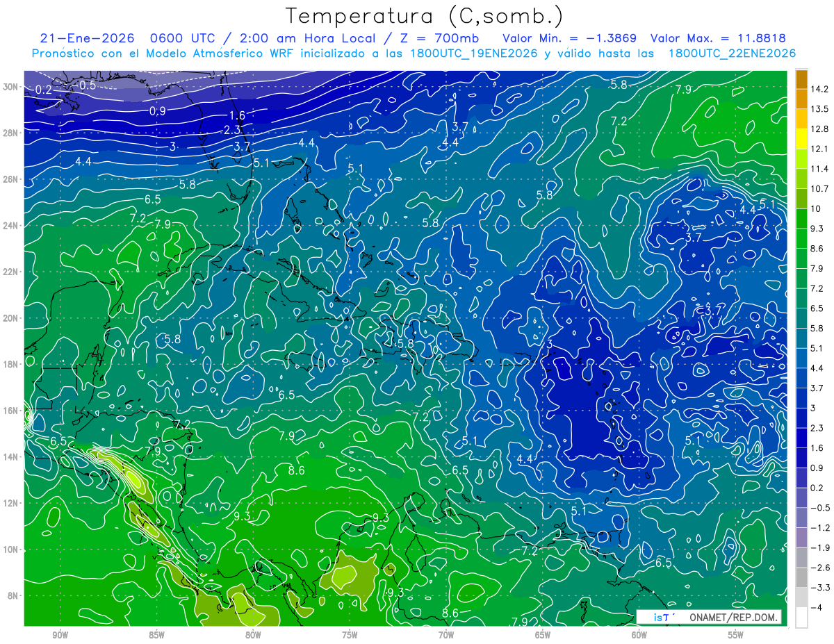
Task: Click the '1800UTC_19ENE2026' initialization time
Action: tap(473, 53)
